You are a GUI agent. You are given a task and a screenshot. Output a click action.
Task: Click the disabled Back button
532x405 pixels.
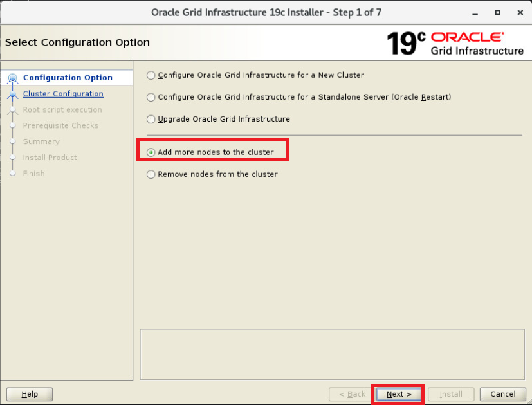click(x=352, y=394)
